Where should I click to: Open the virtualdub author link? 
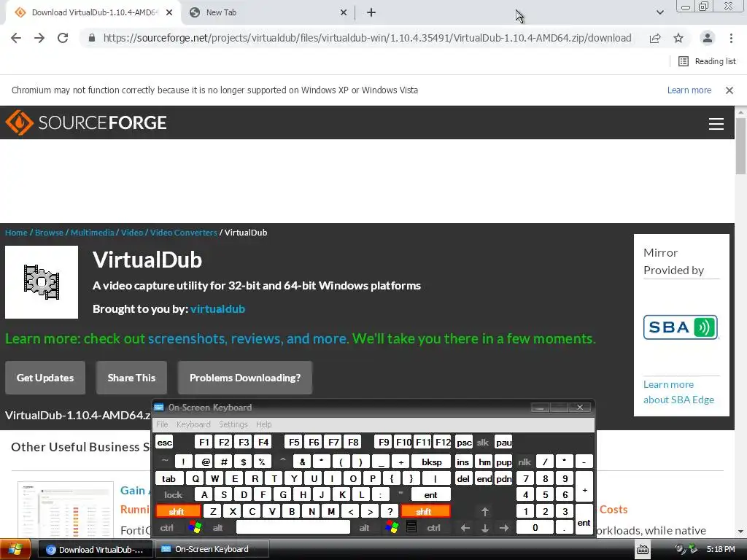217,308
